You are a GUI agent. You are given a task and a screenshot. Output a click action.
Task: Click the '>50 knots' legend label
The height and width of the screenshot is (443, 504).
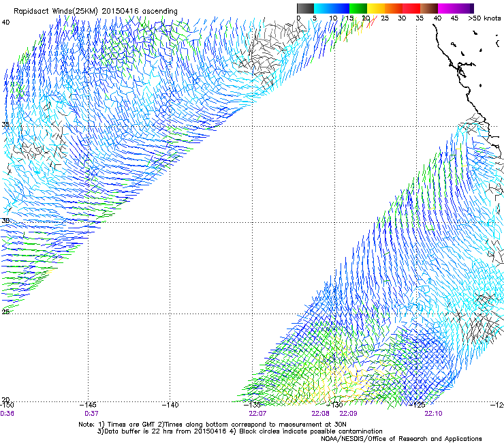coord(484,18)
